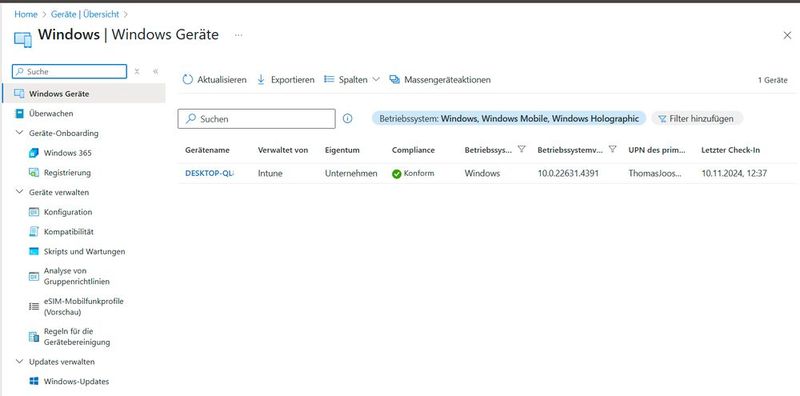Click the eSIM-Mobilfunkprofile list icon
Screen dimensions: 800x396
point(34,306)
